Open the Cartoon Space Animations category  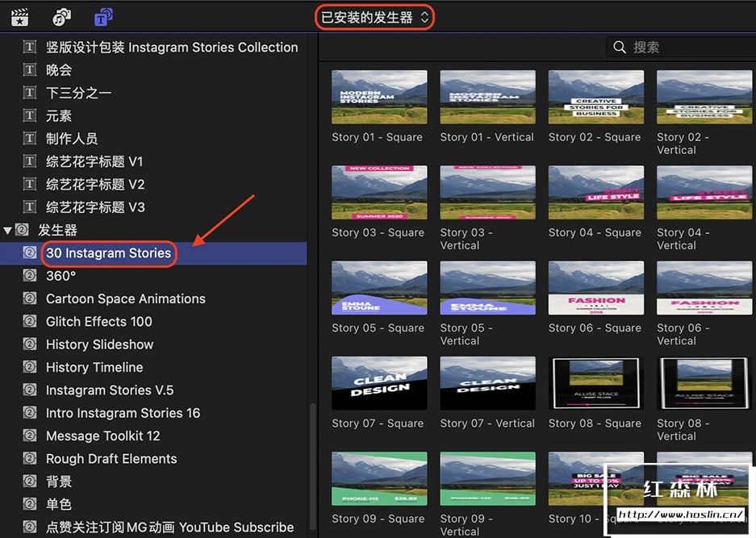153,299
